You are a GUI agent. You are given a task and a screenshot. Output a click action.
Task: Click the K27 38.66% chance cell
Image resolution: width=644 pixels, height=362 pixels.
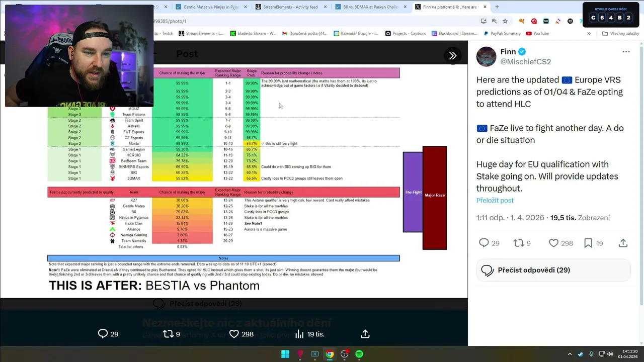[x=182, y=200]
